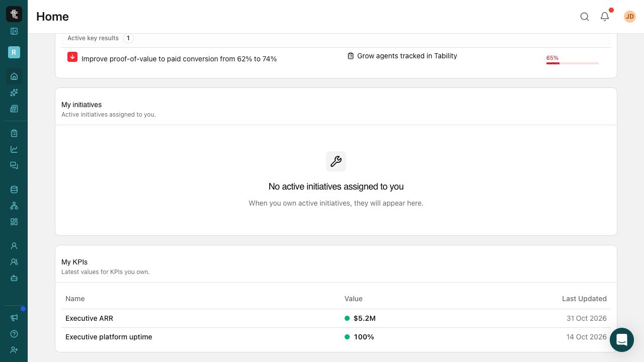Open the dashboards grid sidebar icon
The width and height of the screenshot is (644, 362).
[14, 222]
